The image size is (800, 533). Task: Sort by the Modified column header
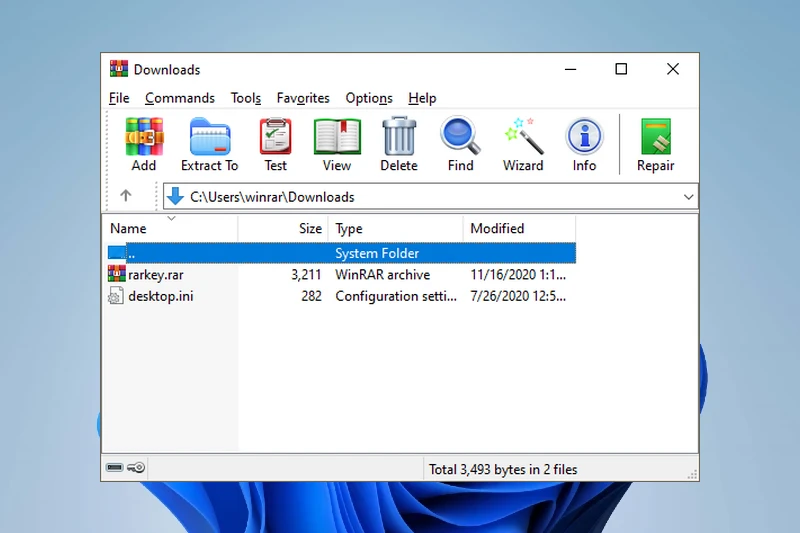[x=519, y=228]
